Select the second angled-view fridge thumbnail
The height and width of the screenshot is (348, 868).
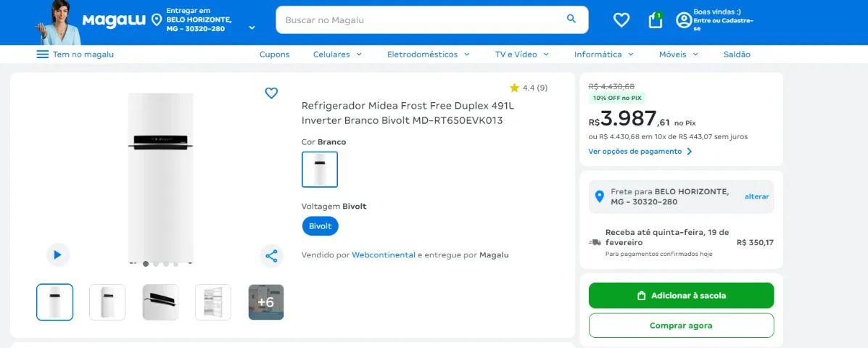(107, 302)
